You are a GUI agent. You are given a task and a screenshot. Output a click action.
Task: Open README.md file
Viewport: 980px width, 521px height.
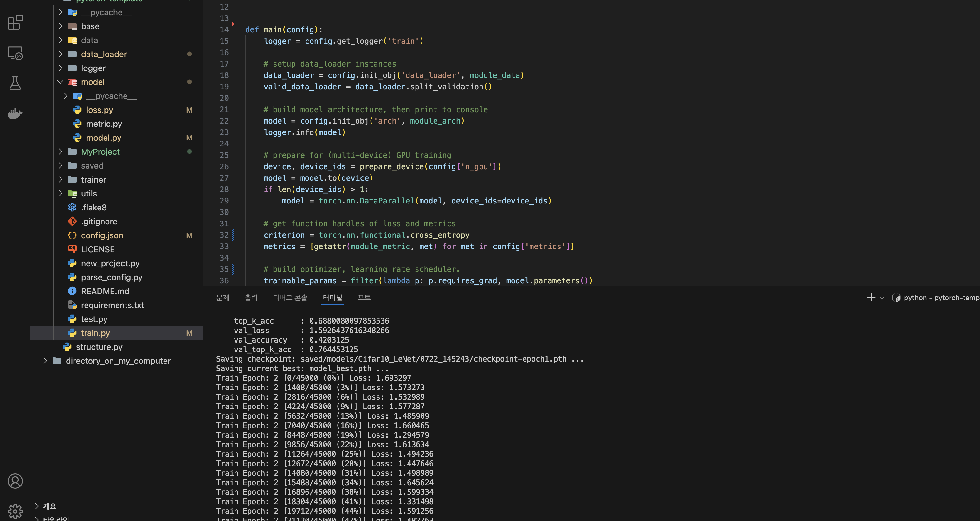pos(105,291)
